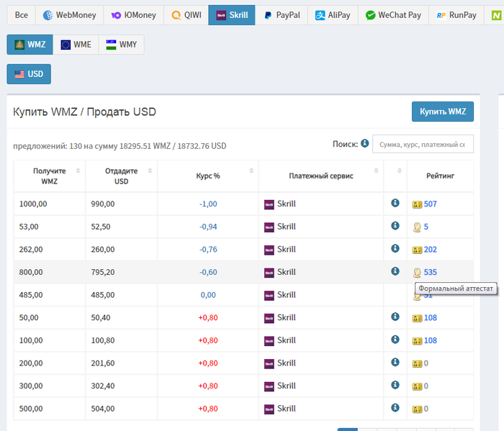Open rating 507 link
Screen dimensions: 504x431
click(430, 204)
